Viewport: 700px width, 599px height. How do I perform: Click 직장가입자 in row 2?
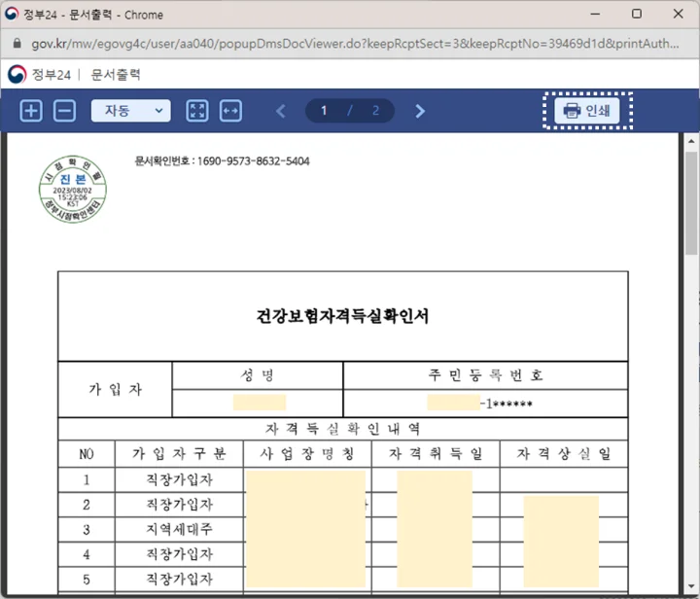click(x=180, y=505)
